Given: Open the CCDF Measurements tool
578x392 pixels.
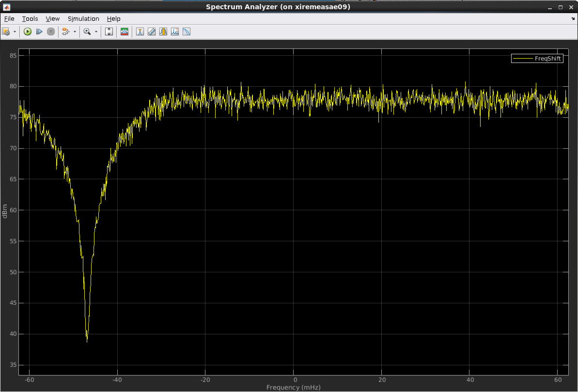Looking at the screenshot, I should (x=187, y=31).
